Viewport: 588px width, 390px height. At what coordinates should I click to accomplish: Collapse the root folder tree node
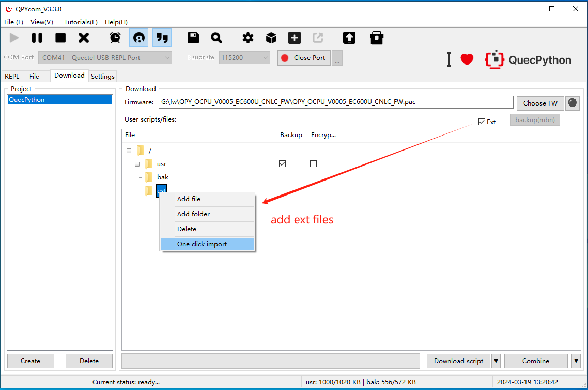coord(129,151)
